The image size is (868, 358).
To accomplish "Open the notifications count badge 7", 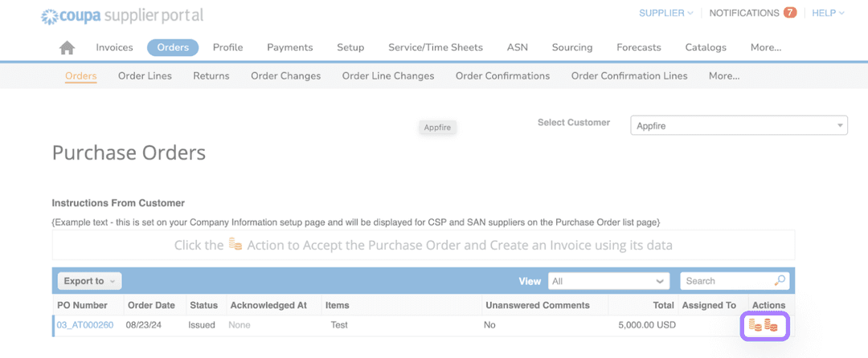I will tap(790, 13).
